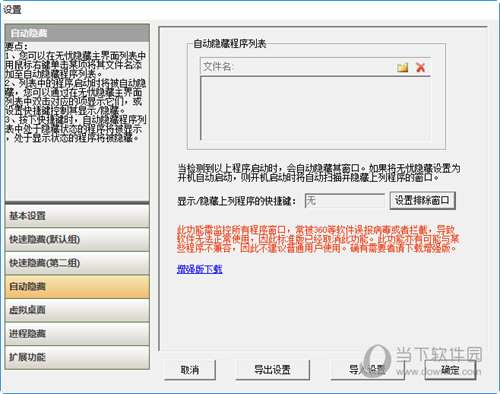500x394 pixels.
Task: Open the 基本设置 section
Action: click(x=77, y=216)
